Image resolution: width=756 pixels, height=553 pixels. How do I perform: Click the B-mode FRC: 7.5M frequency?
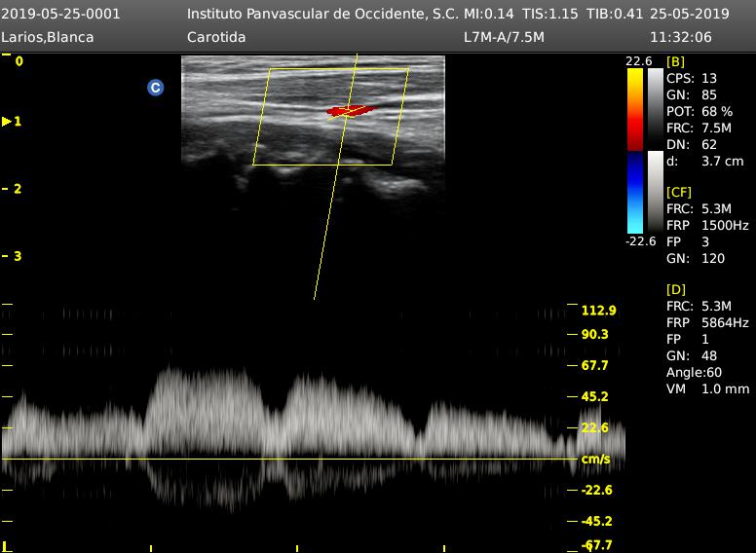point(699,128)
